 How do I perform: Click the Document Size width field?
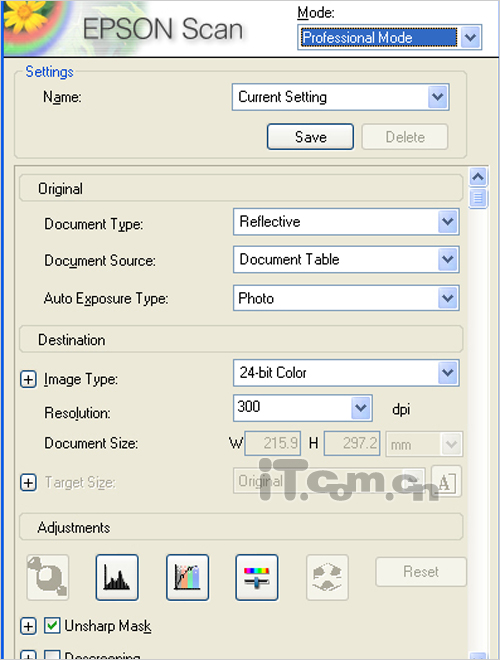273,443
